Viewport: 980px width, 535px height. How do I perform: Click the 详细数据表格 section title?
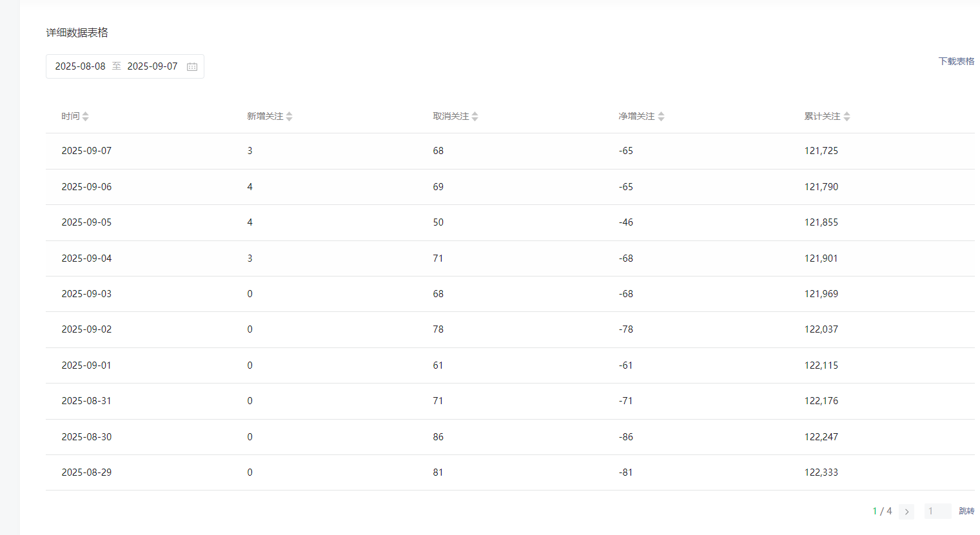point(77,33)
